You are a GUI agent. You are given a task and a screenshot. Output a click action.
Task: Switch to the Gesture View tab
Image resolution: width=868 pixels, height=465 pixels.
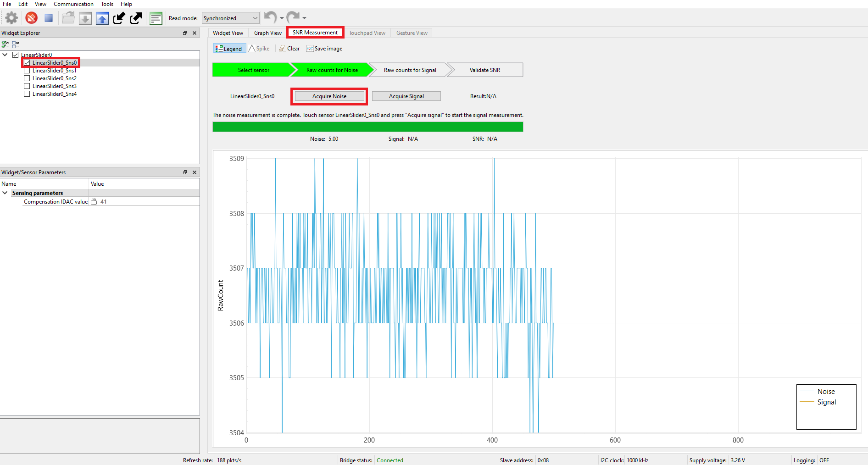click(x=412, y=33)
